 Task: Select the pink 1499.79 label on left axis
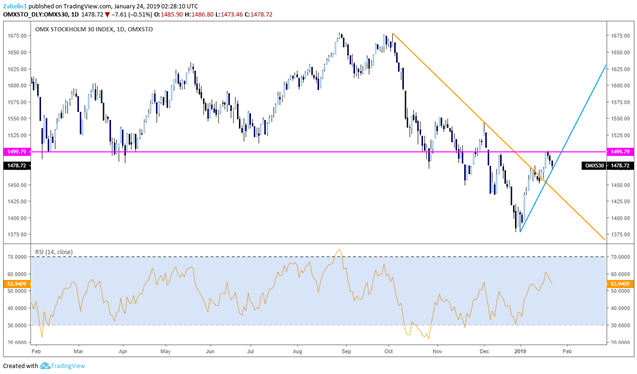point(16,151)
